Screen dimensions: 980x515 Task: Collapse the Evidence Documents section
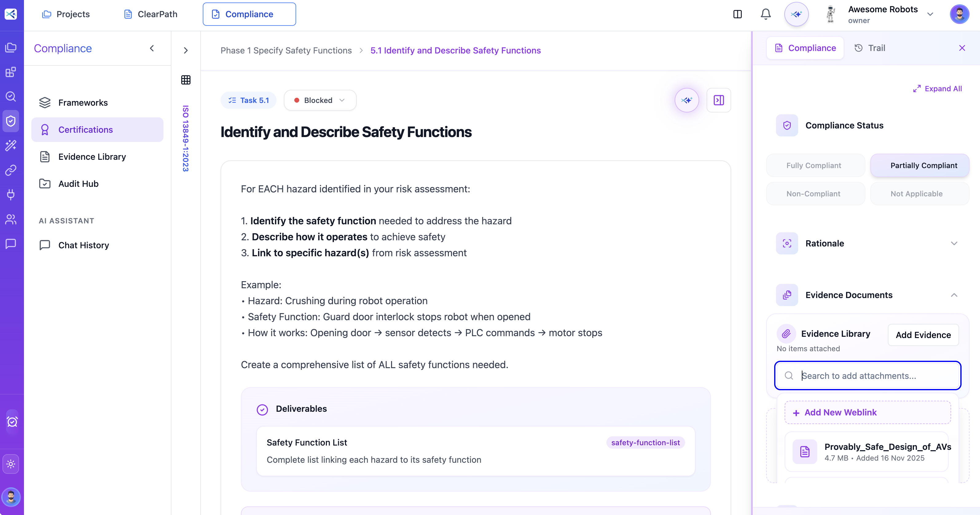(954, 295)
